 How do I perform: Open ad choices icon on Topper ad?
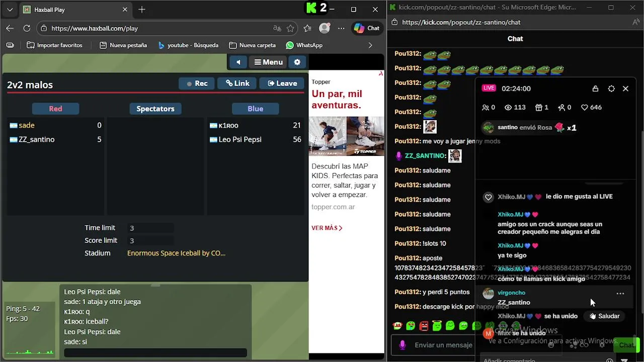tap(381, 73)
